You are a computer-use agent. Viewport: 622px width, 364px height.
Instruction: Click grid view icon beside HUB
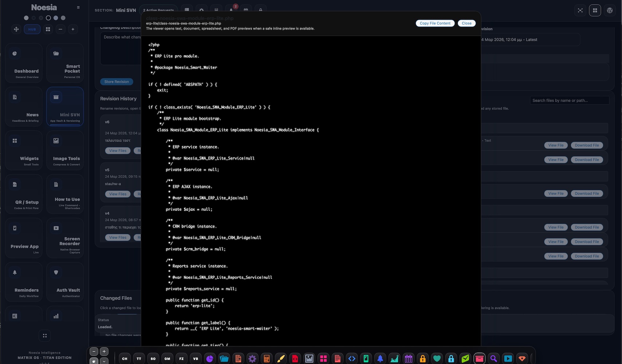tap(48, 29)
